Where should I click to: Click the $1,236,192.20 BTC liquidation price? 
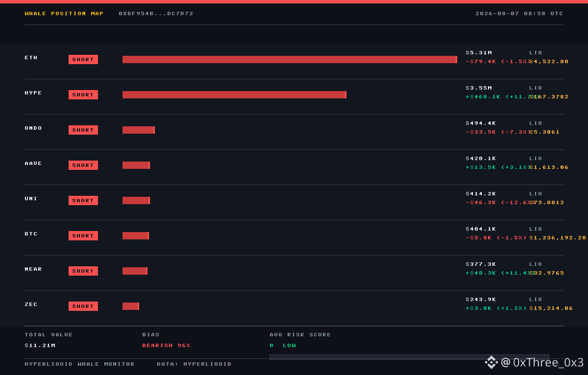[558, 238]
